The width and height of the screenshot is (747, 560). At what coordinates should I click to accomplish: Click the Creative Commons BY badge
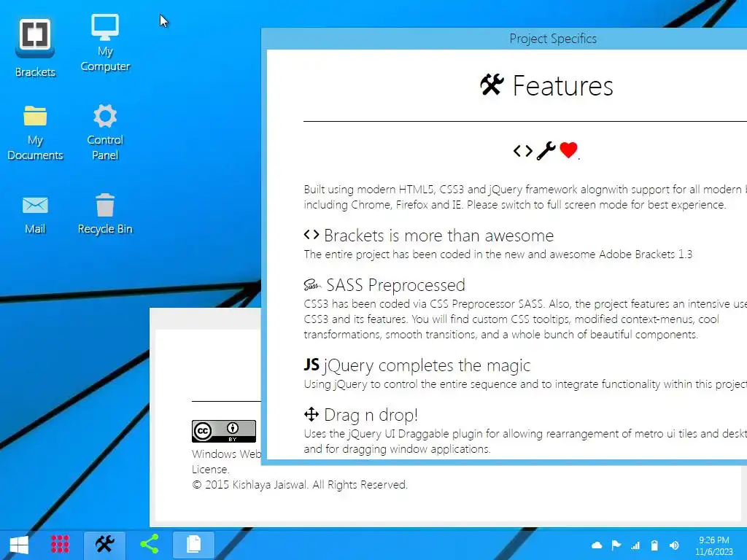point(224,432)
